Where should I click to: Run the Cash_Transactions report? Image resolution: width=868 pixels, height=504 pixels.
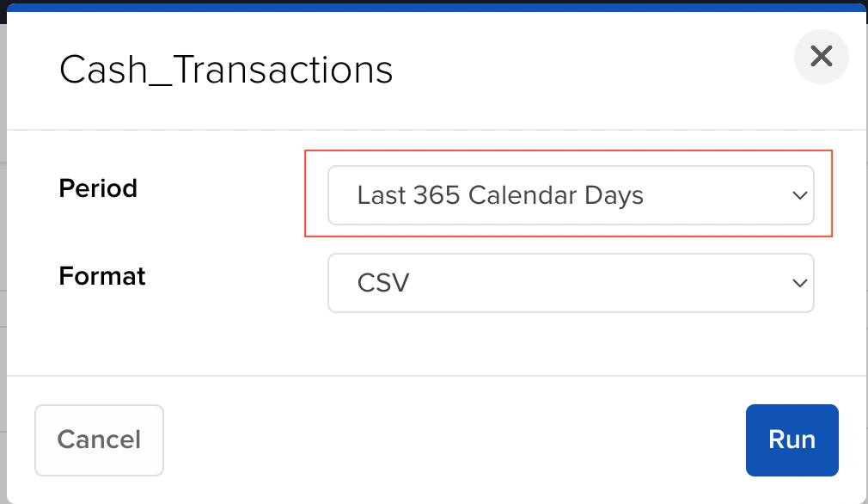point(792,439)
